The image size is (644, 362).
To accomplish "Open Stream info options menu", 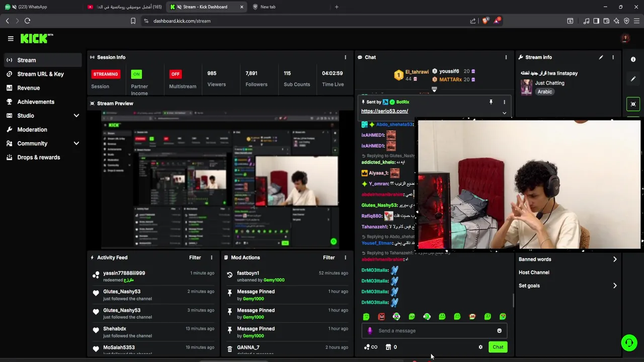I will tap(613, 57).
